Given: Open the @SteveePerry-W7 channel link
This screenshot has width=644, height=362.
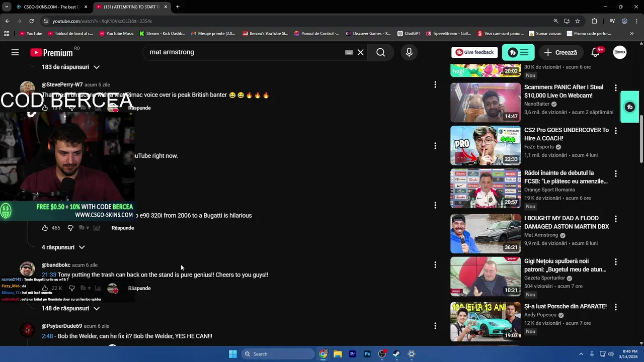Looking at the screenshot, I should pyautogui.click(x=62, y=84).
